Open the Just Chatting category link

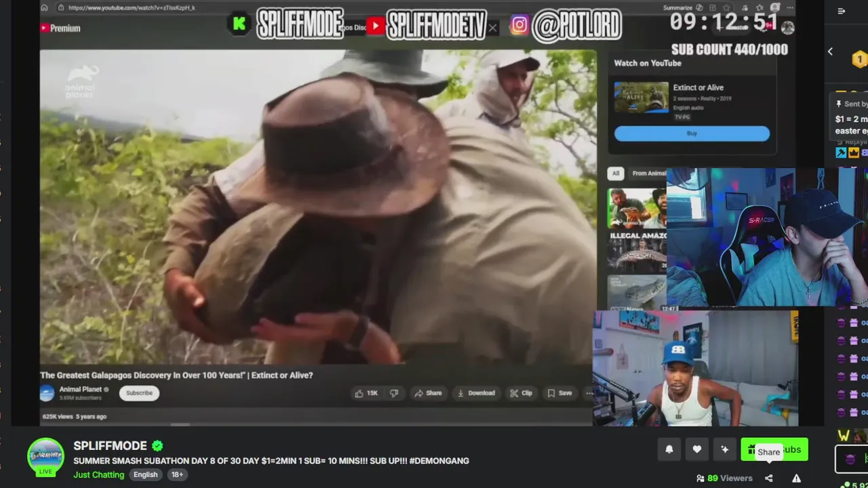pyautogui.click(x=99, y=474)
